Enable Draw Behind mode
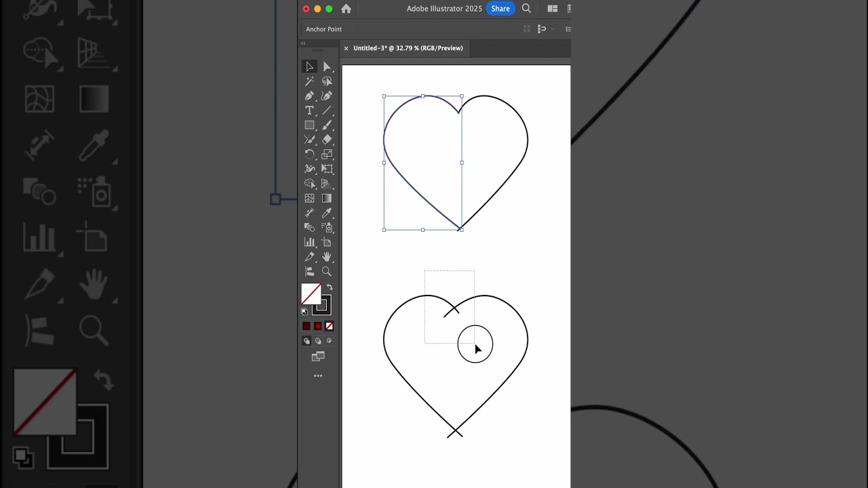Image resolution: width=868 pixels, height=488 pixels. pos(318,341)
